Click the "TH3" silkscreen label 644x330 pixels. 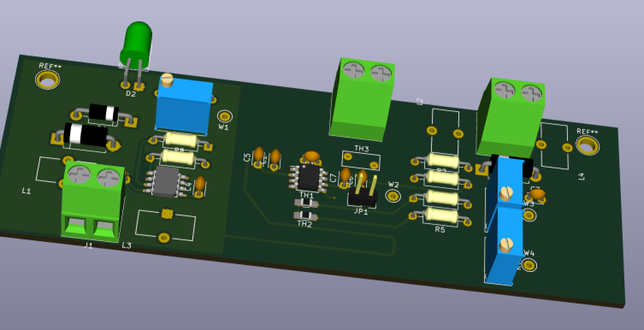click(362, 149)
